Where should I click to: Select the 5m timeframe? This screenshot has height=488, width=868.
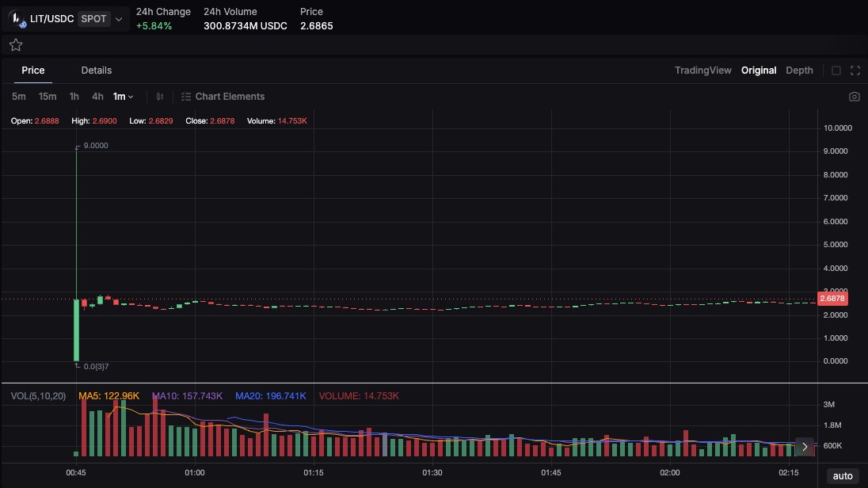pyautogui.click(x=19, y=97)
